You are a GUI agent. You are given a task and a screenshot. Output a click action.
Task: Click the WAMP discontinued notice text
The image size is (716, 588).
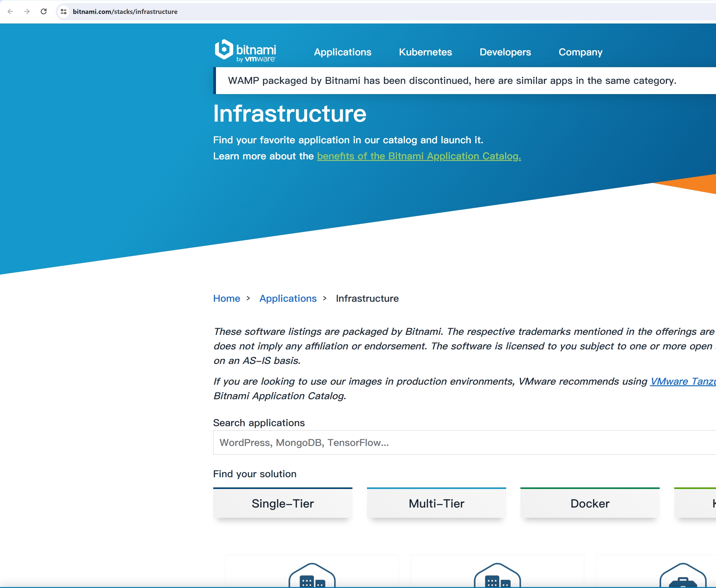click(452, 80)
